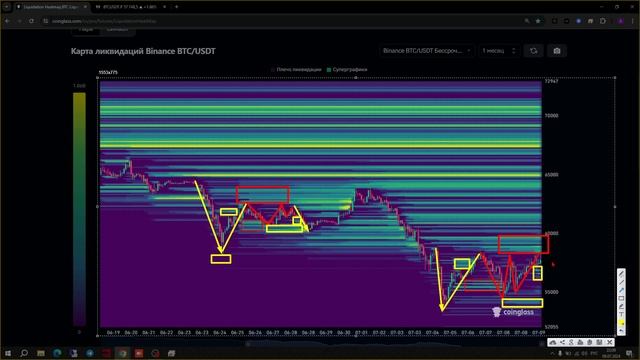Screen dimensions: 640x360
Task: Bookmark this page with star icon
Action: click(x=538, y=21)
